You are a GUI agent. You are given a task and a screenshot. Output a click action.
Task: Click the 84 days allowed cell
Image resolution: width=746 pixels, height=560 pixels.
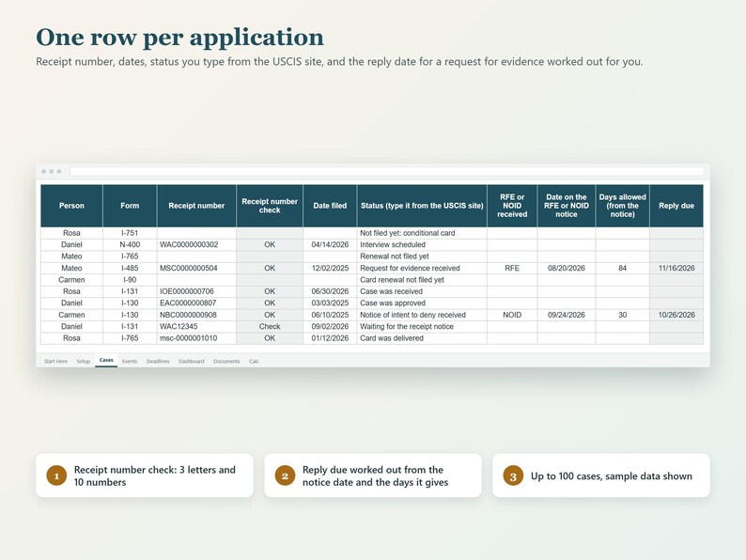pyautogui.click(x=622, y=268)
